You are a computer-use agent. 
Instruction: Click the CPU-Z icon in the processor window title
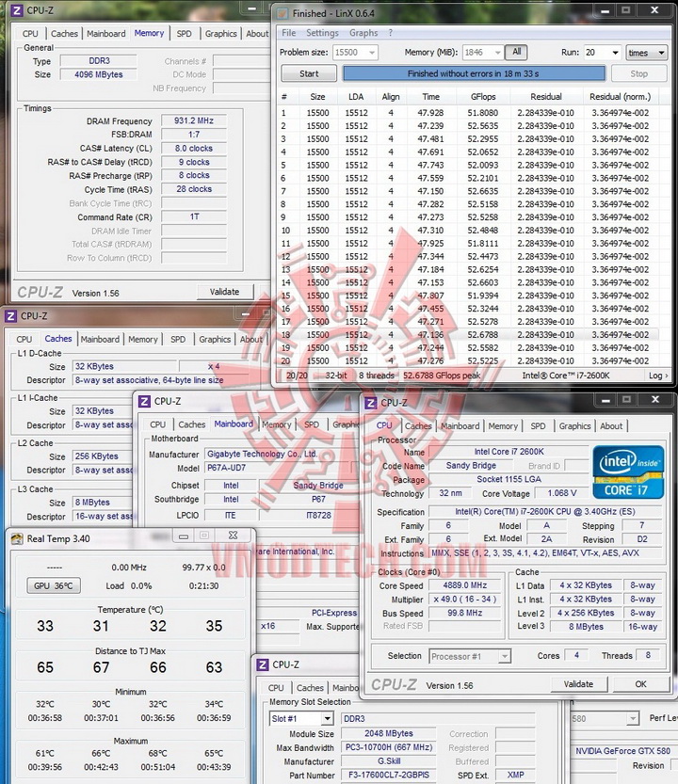coord(371,403)
